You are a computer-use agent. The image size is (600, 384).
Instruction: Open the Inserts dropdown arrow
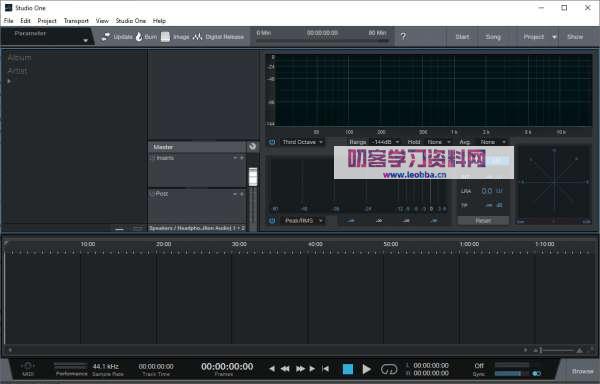point(235,158)
